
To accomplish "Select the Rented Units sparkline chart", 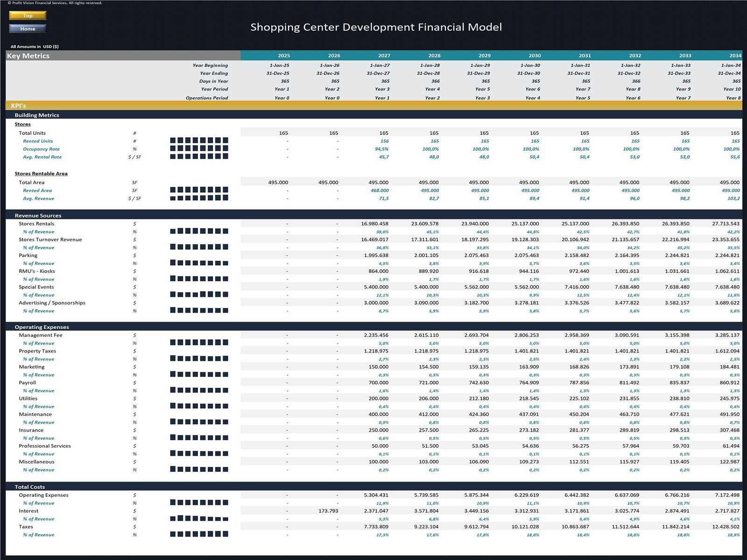I will pyautogui.click(x=199, y=140).
